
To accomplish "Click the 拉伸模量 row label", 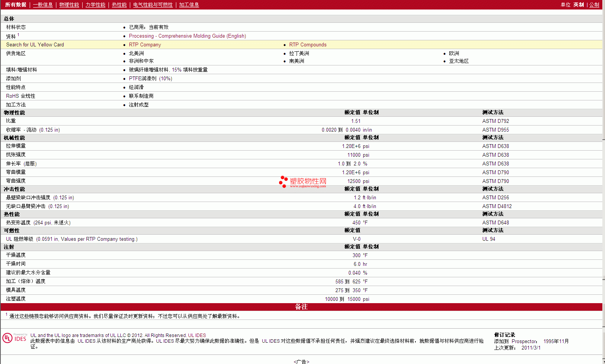I will pos(16,146).
